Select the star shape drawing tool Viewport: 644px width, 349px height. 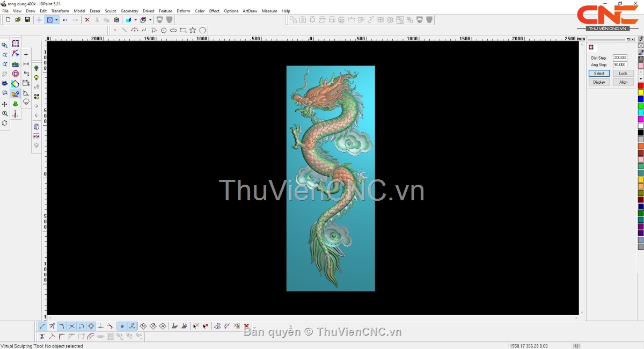[x=193, y=30]
